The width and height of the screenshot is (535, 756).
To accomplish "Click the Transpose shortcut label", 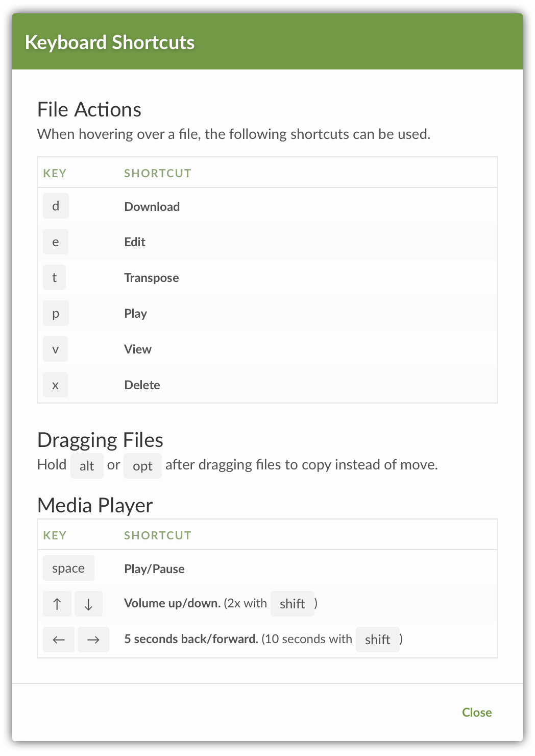I will (x=151, y=278).
